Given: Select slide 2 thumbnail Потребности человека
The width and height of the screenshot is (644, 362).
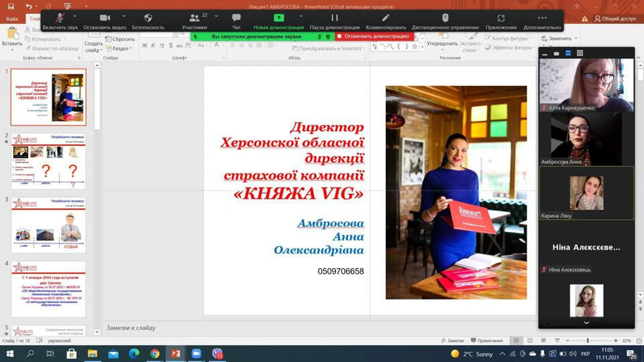Looking at the screenshot, I should [x=48, y=161].
